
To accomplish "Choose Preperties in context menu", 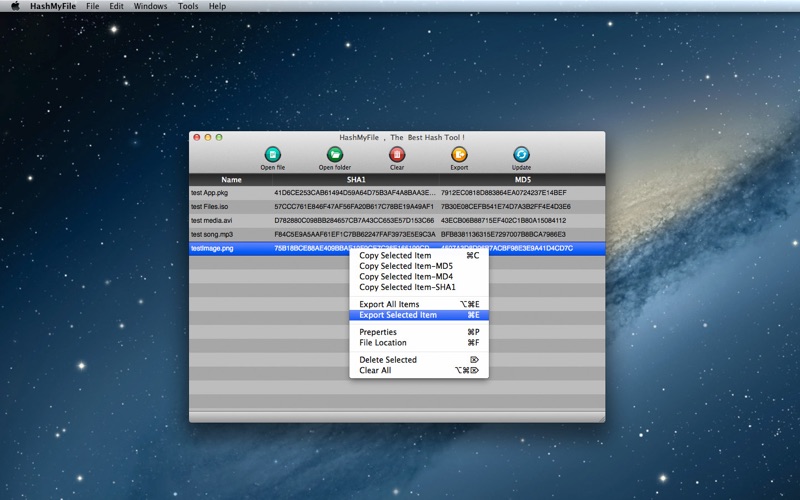I will click(419, 332).
